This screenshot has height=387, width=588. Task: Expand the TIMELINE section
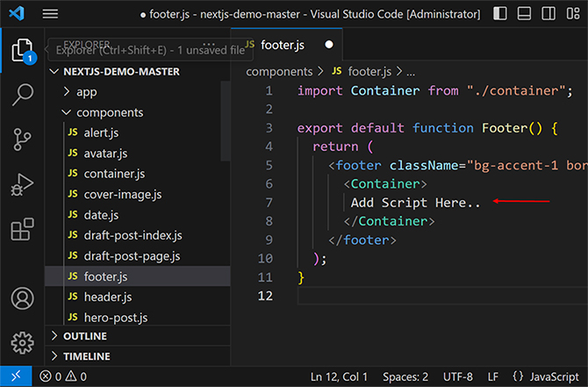(86, 356)
